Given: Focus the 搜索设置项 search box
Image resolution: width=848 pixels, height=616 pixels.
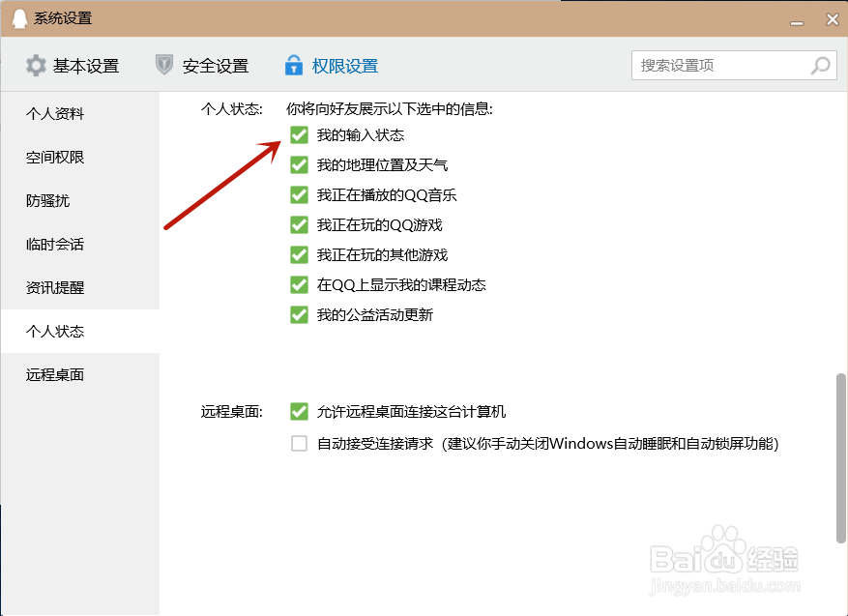Looking at the screenshot, I should [734, 66].
